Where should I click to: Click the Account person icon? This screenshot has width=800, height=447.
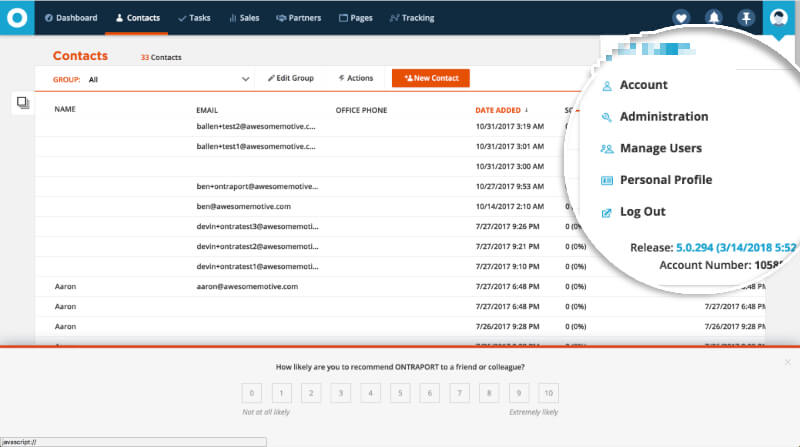607,86
